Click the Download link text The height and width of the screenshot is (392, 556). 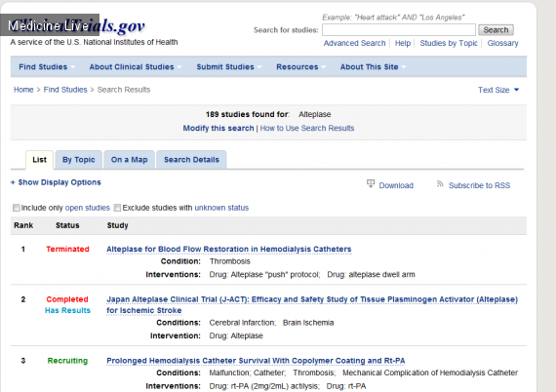(396, 185)
